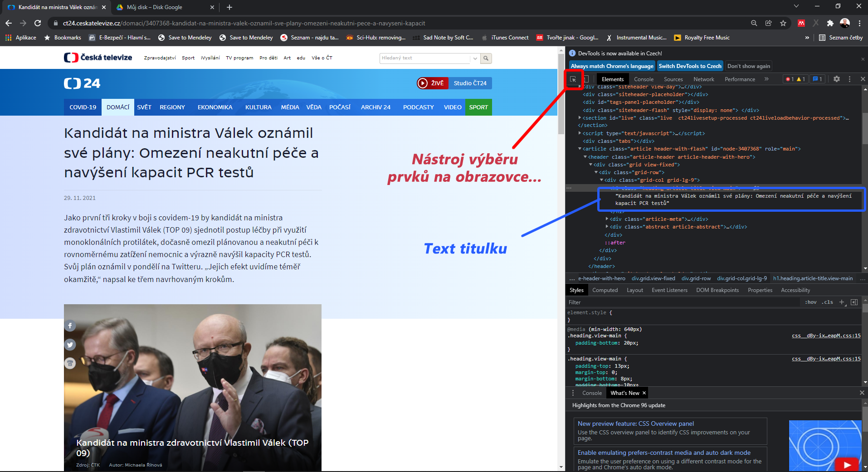
Task: Open the search field dropdown arrow
Action: [x=475, y=58]
